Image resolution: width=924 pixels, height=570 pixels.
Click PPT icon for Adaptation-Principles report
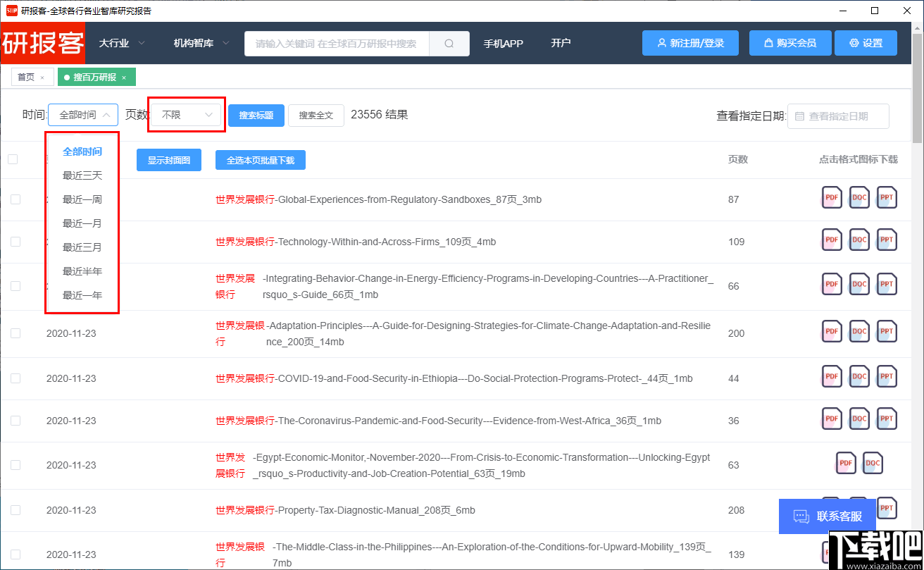(887, 332)
